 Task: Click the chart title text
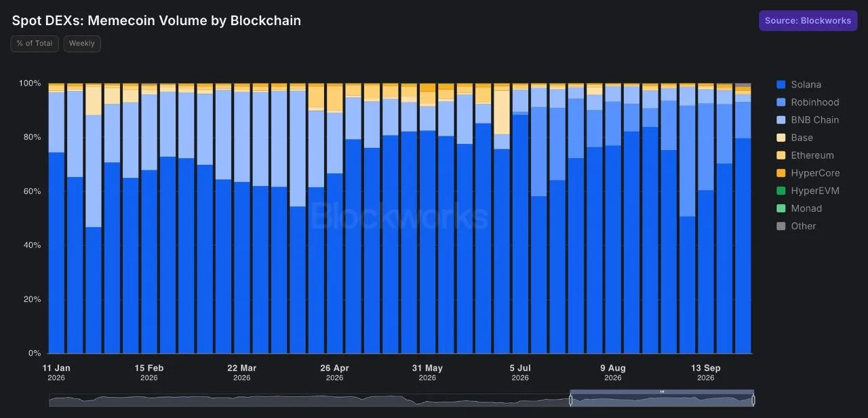(x=157, y=20)
